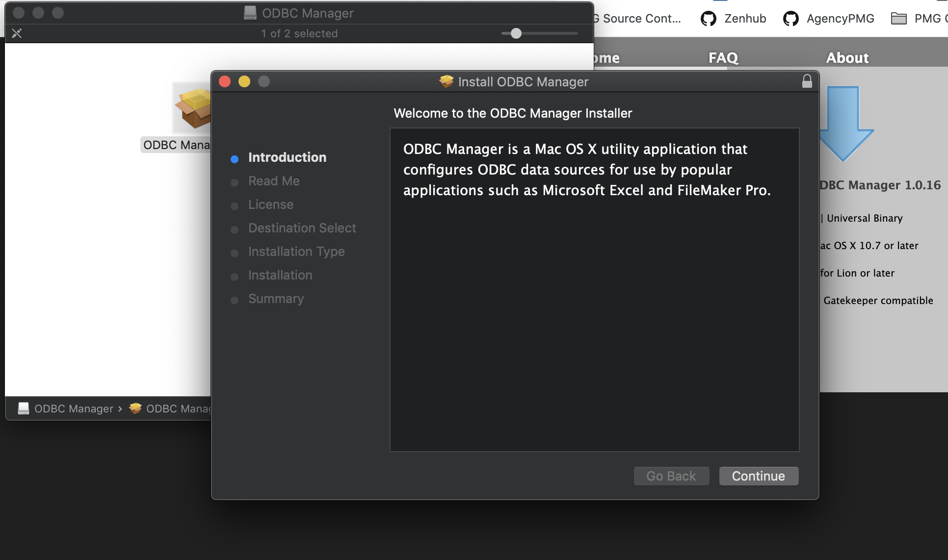This screenshot has height=560, width=948.
Task: Select the Summary step
Action: pyautogui.click(x=276, y=299)
